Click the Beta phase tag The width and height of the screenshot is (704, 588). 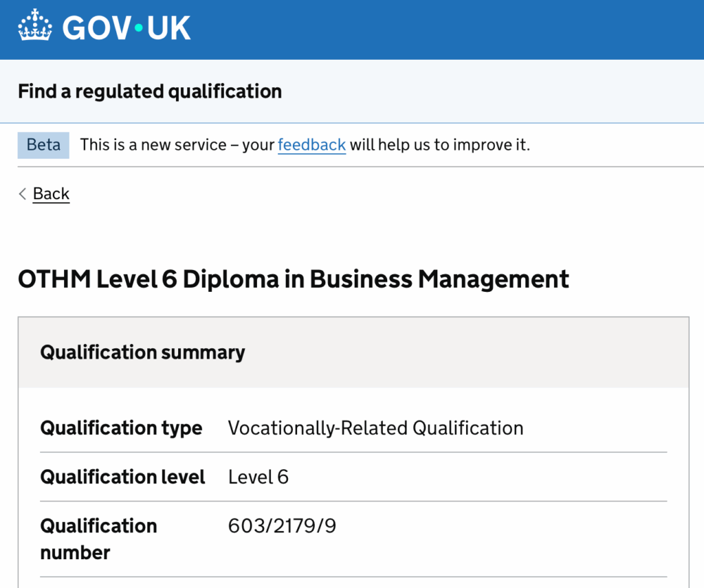click(43, 145)
